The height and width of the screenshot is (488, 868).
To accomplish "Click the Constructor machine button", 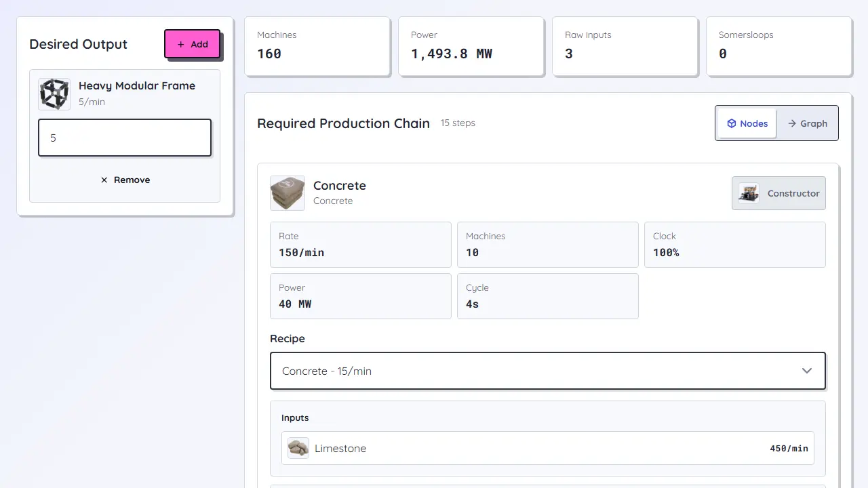I will tap(778, 193).
